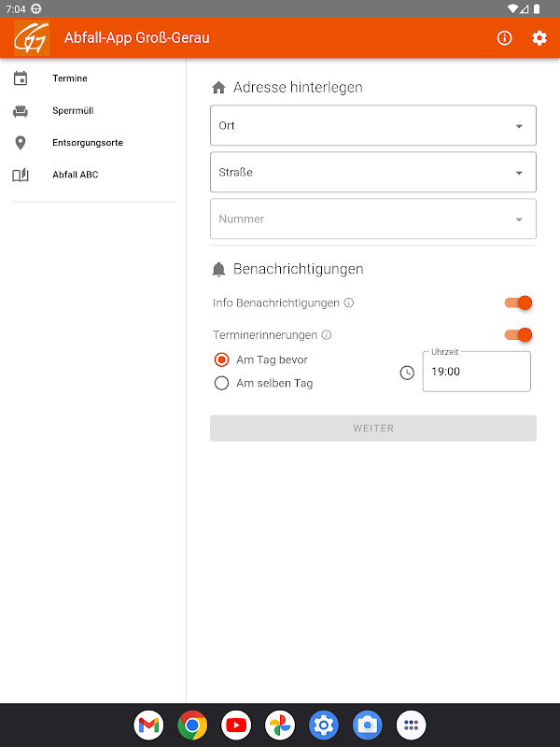Click the Info Benachrichtigungen label
The width and height of the screenshot is (560, 747).
pyautogui.click(x=276, y=303)
